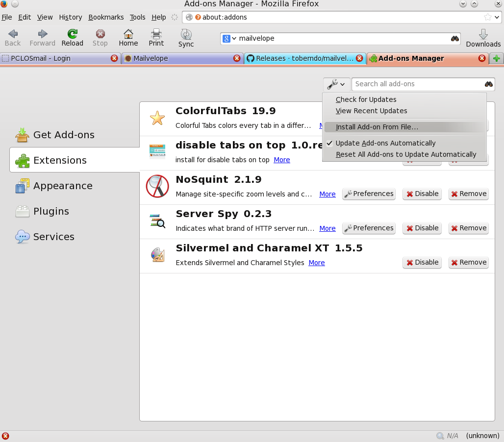Click More link for Server Spy
The width and height of the screenshot is (504, 442).
[x=328, y=228]
